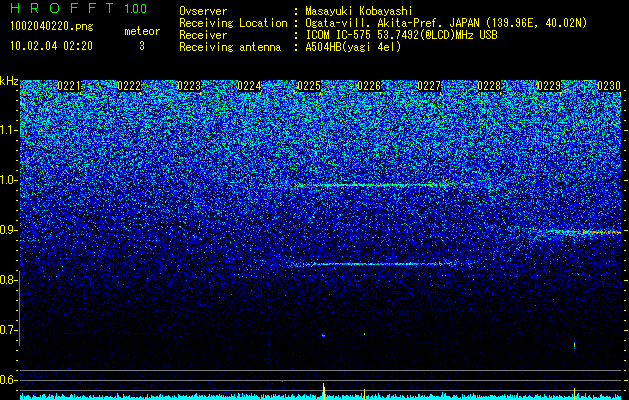Click the 0226 time marker
629x400 pixels.
369,86
